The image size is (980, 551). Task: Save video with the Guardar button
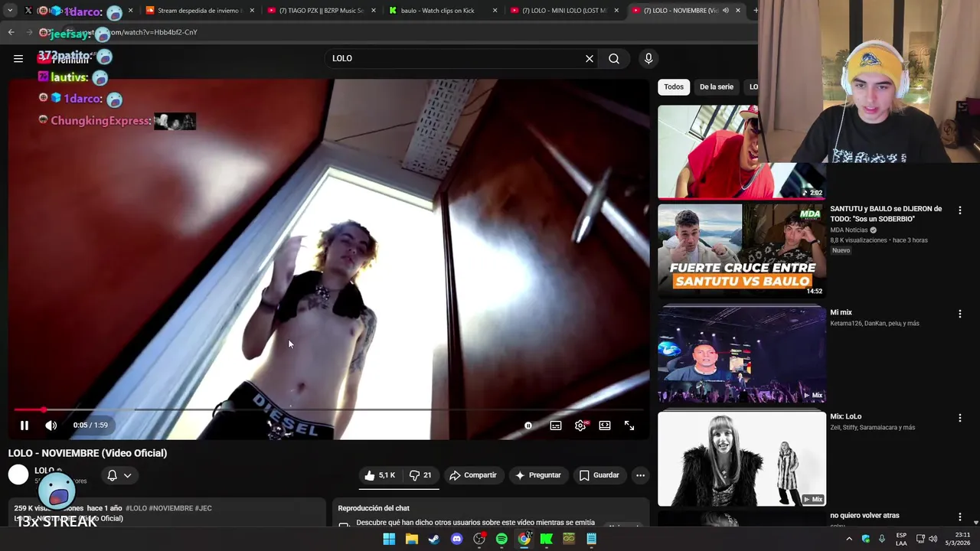pos(599,475)
